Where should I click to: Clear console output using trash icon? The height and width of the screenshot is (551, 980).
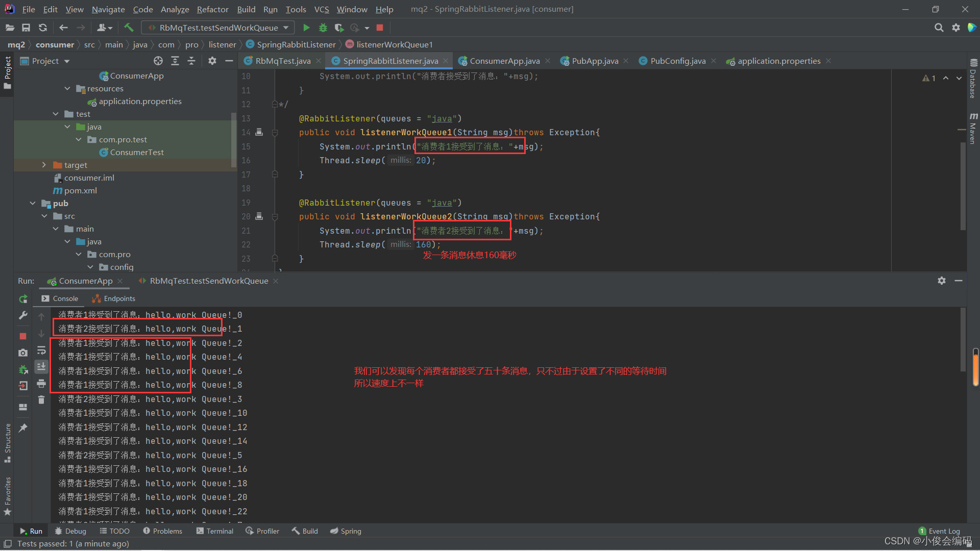click(41, 400)
